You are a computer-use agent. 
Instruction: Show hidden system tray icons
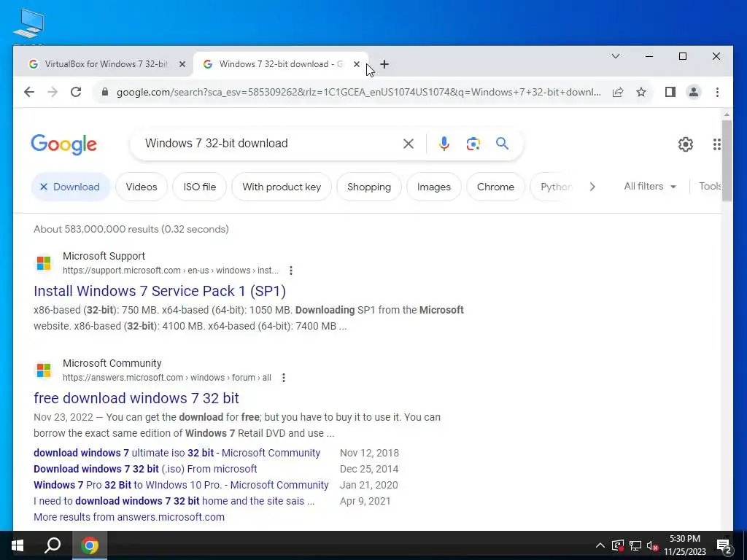click(x=600, y=545)
